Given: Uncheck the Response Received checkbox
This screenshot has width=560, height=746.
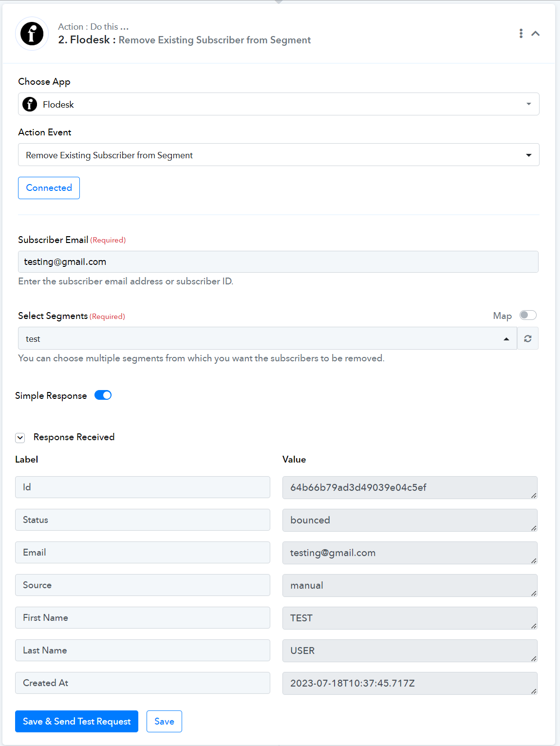Looking at the screenshot, I should [x=20, y=437].
